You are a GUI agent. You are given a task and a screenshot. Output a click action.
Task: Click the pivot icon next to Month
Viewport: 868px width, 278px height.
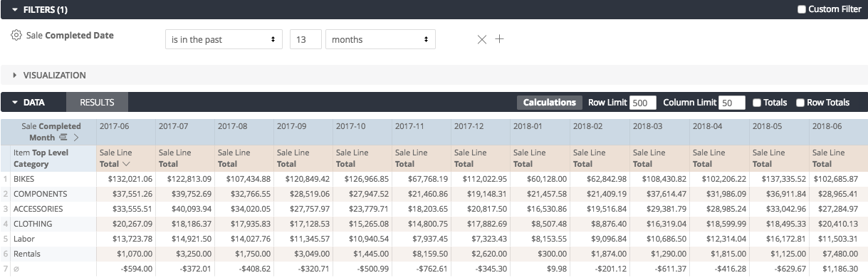tap(63, 137)
